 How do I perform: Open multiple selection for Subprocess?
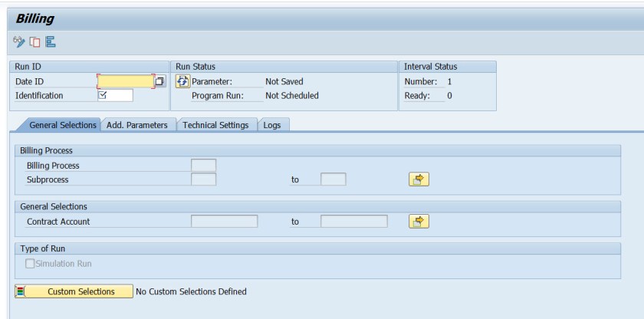(x=419, y=179)
